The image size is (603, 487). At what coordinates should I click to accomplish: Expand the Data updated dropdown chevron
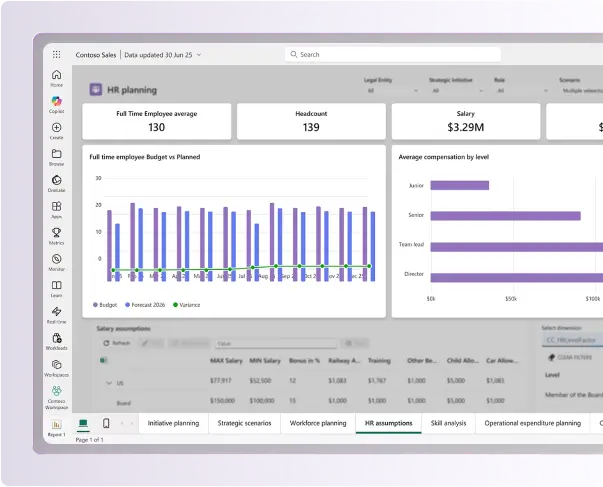pos(199,54)
